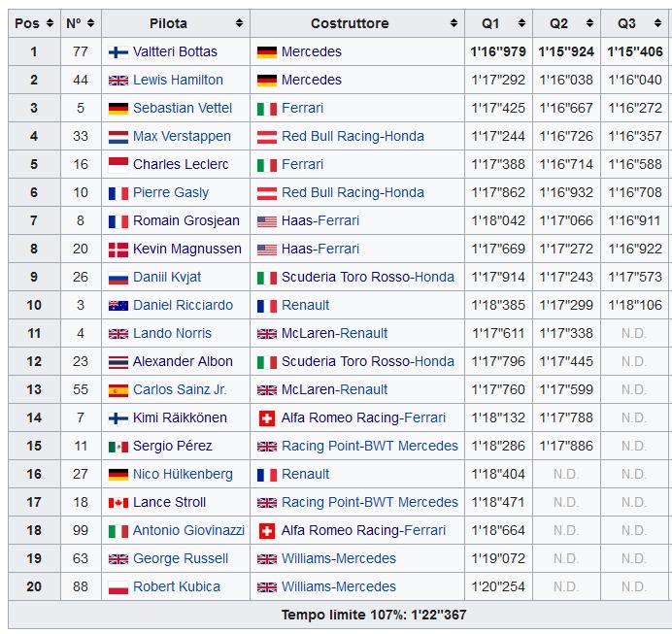This screenshot has width=672, height=634.
Task: Click US flag in Romain Grosjean's row
Action: [x=267, y=222]
